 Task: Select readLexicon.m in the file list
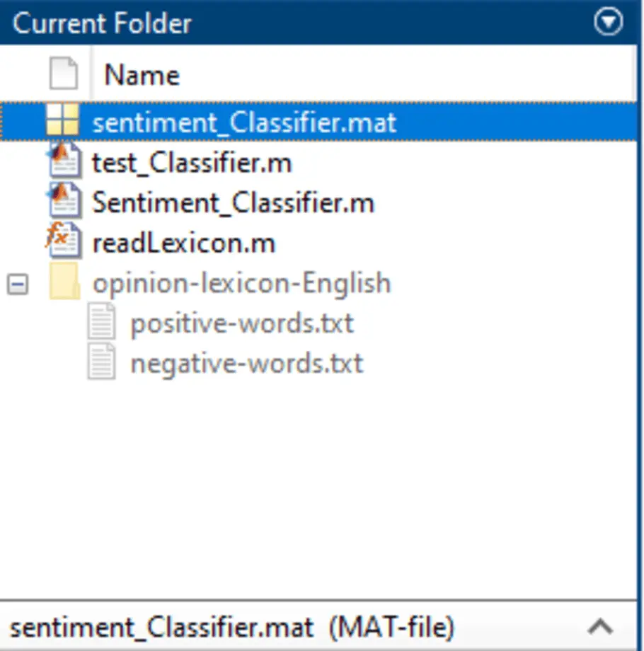point(185,242)
